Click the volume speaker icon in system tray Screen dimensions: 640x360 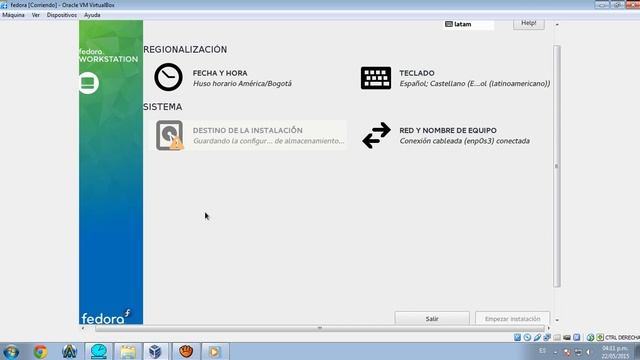[x=588, y=352]
